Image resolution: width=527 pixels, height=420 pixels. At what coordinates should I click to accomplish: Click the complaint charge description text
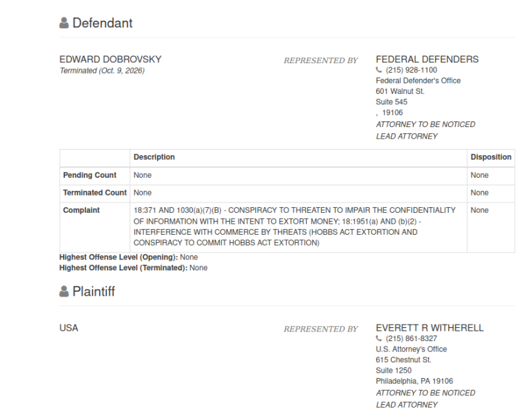point(294,226)
